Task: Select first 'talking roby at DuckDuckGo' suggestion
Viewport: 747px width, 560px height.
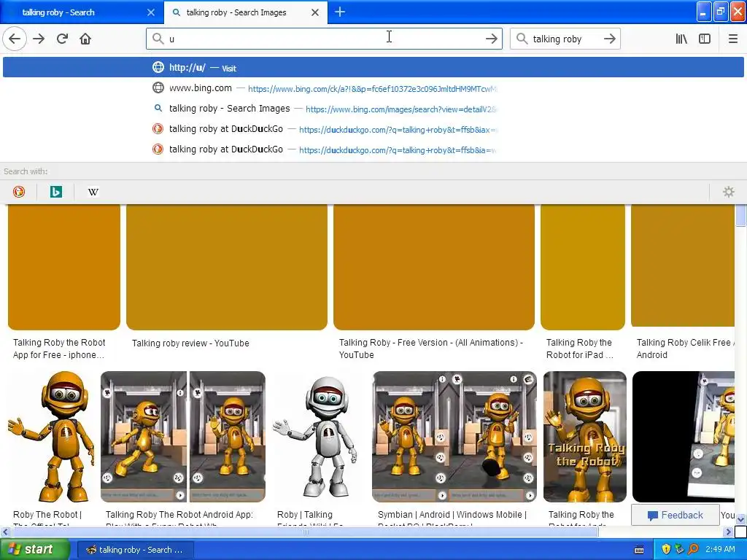Action: [373, 129]
